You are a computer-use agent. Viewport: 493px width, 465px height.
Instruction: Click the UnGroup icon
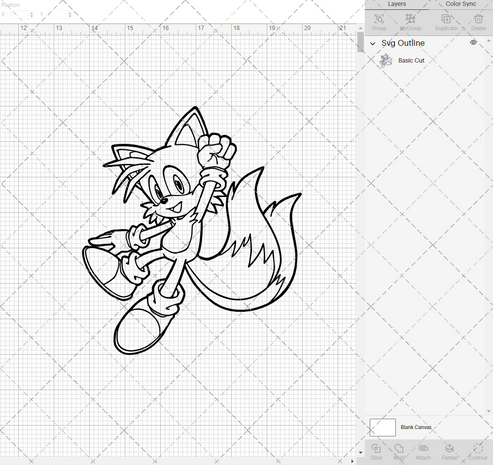[x=410, y=18]
